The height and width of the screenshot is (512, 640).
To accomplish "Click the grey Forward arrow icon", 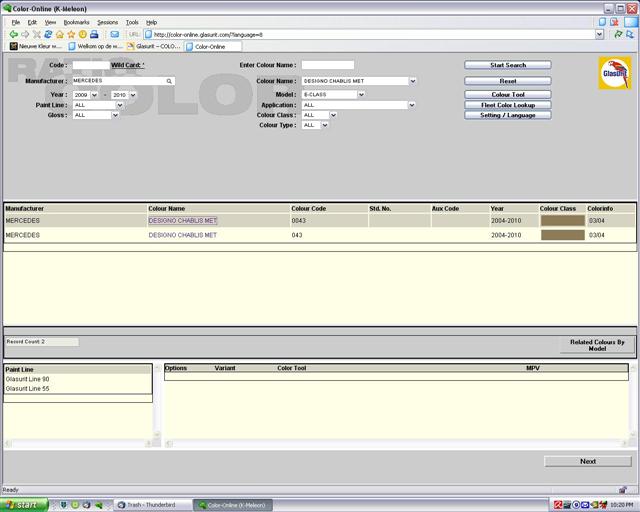I will pyautogui.click(x=25, y=34).
